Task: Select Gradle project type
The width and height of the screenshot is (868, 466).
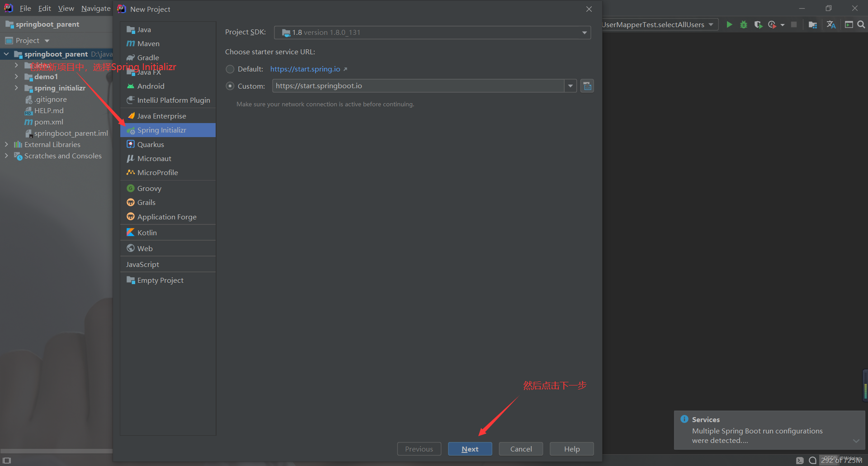Action: (168, 57)
